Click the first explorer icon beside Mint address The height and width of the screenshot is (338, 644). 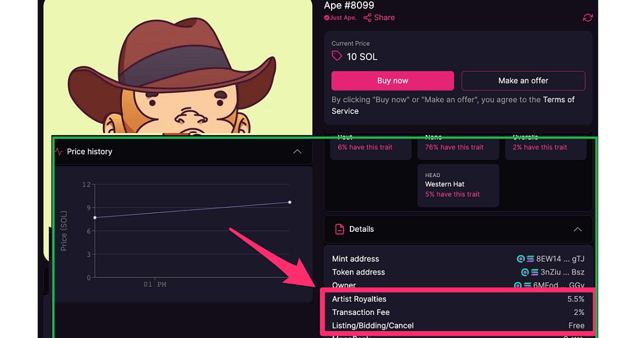coord(520,259)
